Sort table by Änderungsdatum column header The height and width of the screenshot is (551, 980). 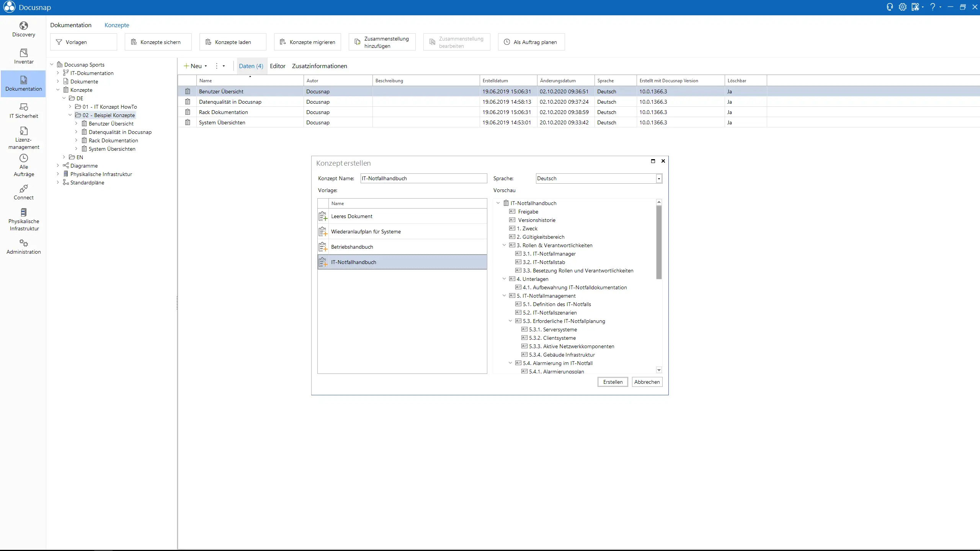tap(566, 81)
